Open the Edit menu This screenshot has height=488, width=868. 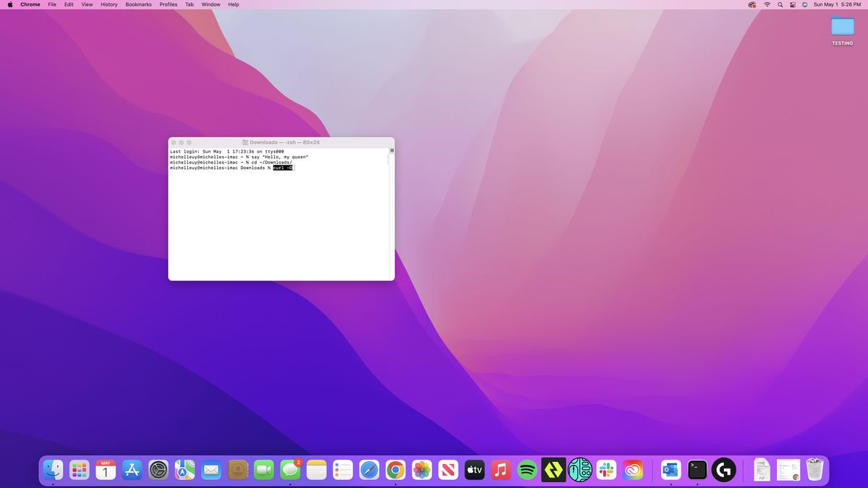pos(69,4)
